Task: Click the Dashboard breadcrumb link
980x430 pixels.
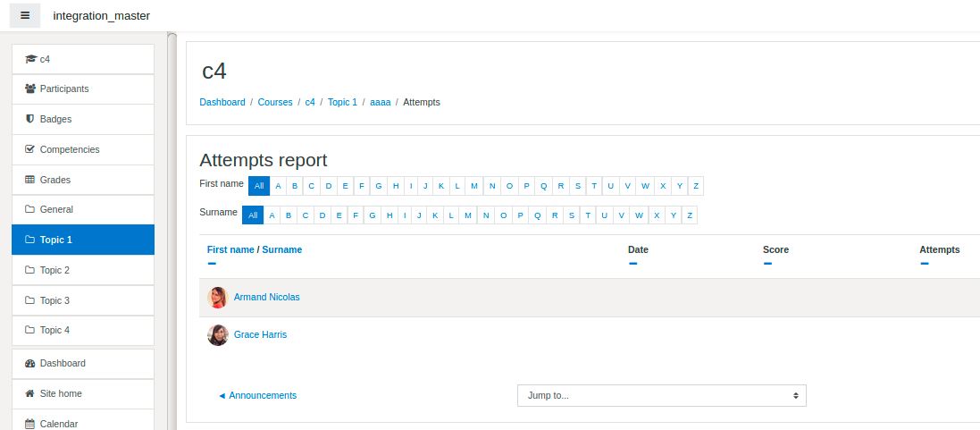Action: pyautogui.click(x=222, y=102)
